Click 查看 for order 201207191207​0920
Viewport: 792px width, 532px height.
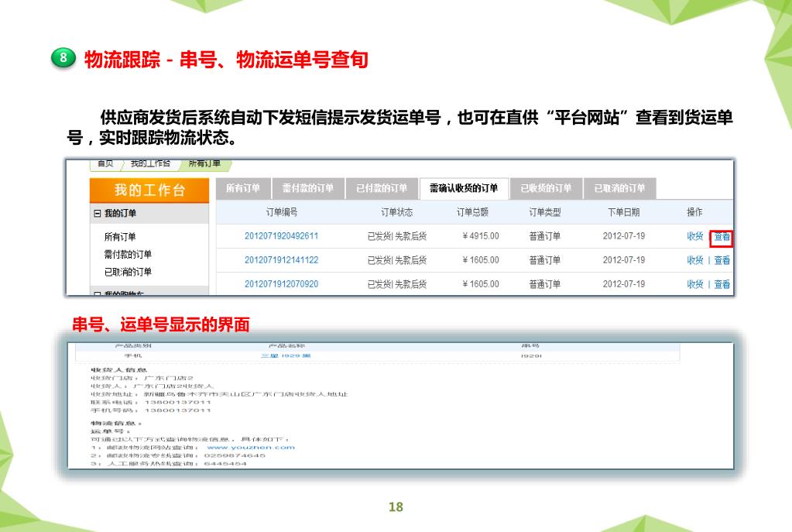722,284
